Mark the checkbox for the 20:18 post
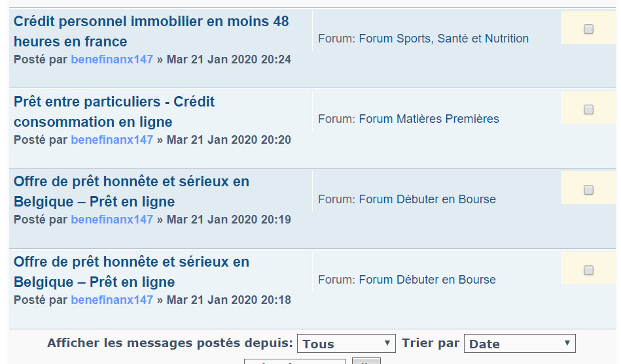Screen dimensions: 621x364 588,271
